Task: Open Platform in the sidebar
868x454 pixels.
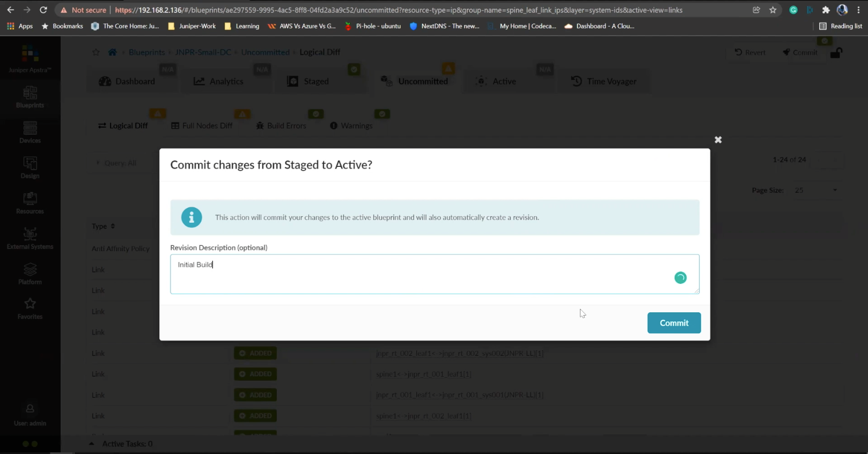Action: (x=30, y=274)
